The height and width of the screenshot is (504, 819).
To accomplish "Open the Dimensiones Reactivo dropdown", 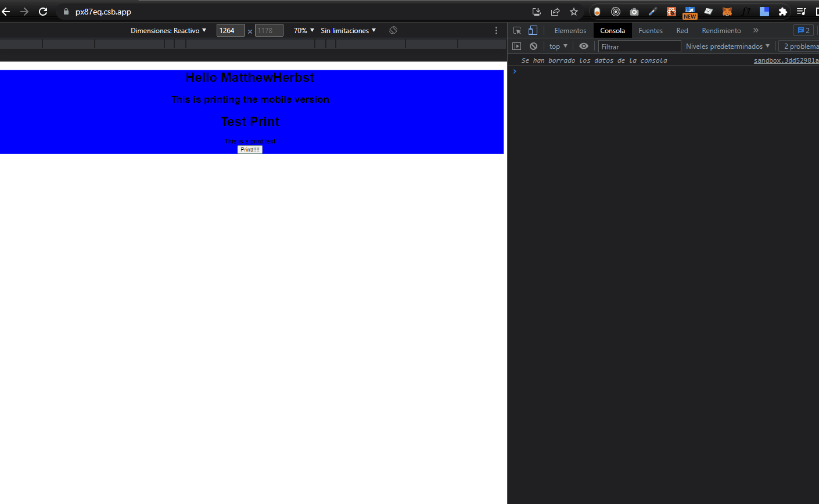I will pos(168,30).
